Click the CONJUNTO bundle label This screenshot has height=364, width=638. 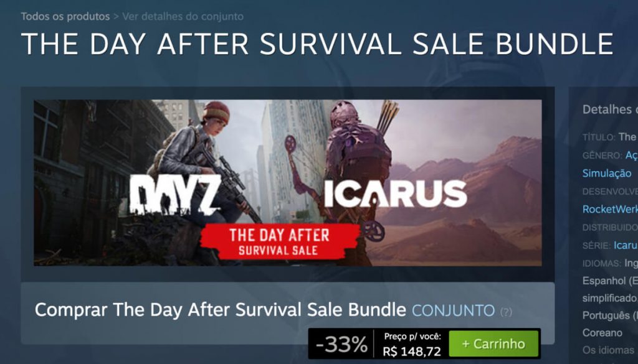click(x=454, y=310)
